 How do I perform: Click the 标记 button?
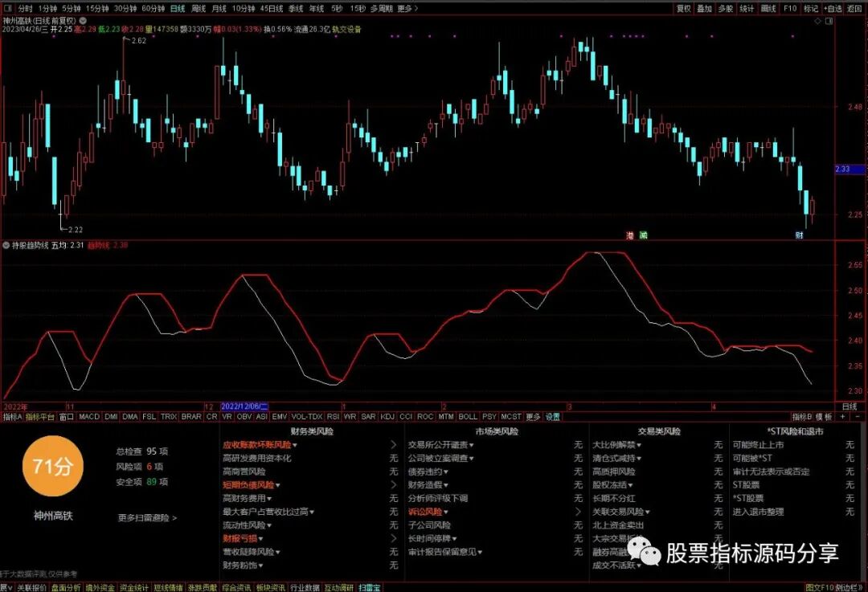(x=811, y=8)
